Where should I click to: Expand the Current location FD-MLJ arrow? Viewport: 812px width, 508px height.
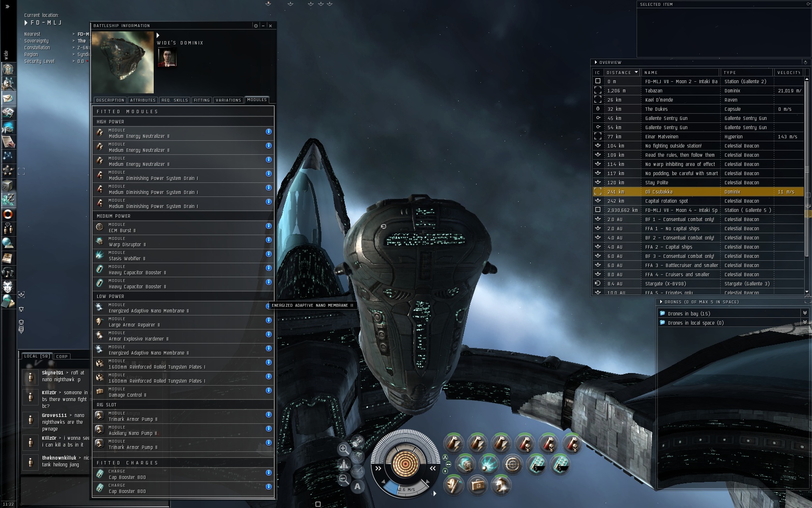click(26, 23)
